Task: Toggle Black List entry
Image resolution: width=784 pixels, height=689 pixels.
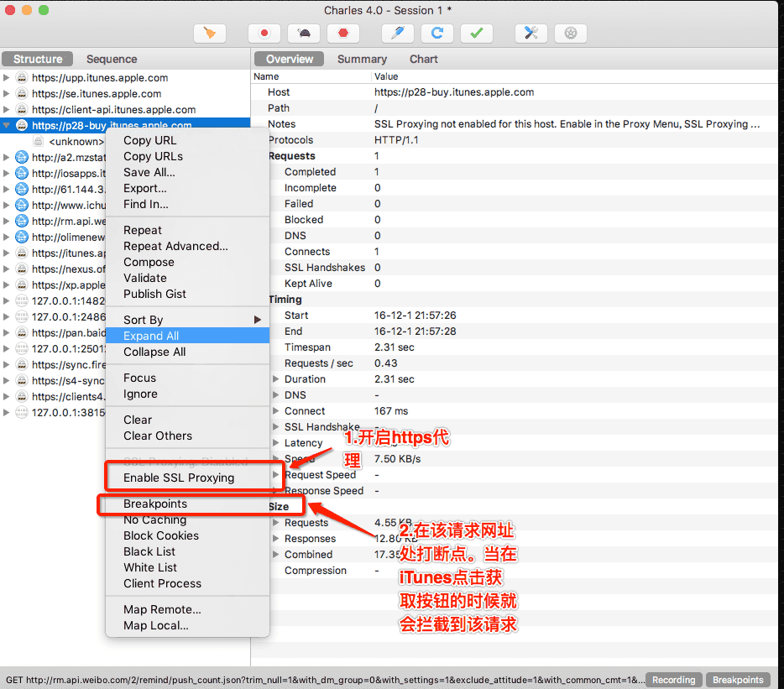Action: (148, 551)
